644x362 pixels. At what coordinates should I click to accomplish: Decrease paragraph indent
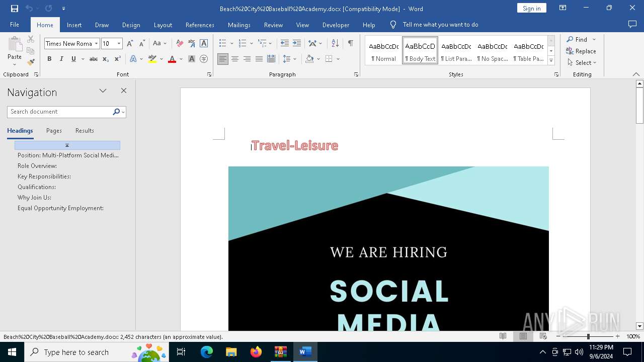[284, 44]
